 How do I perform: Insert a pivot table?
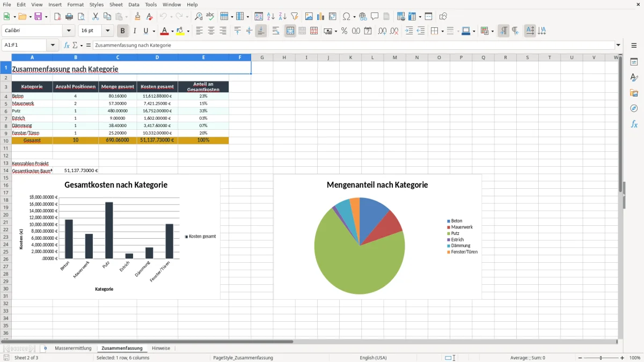[333, 17]
